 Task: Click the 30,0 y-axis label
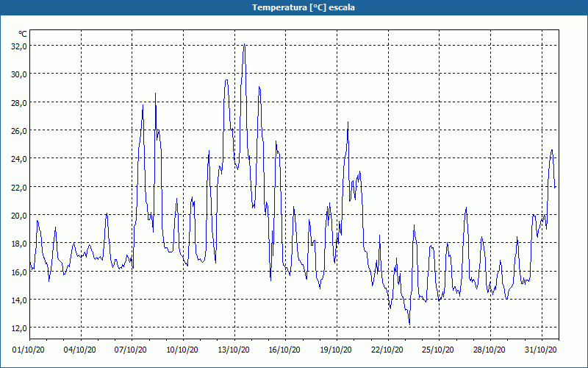(x=18, y=74)
